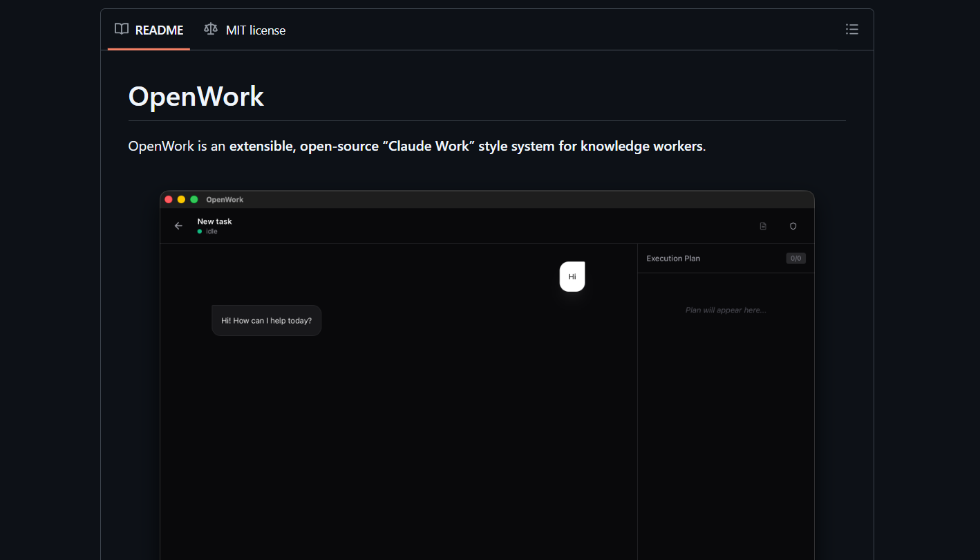Click the Plan will appear here placeholder
The width and height of the screenshot is (980, 560).
pos(726,310)
